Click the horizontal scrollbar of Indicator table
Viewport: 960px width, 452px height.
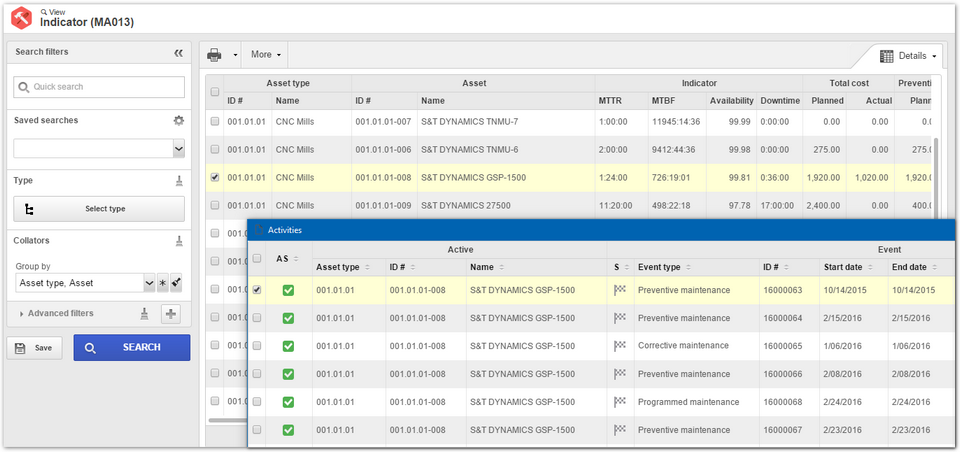pyautogui.click(x=227, y=420)
